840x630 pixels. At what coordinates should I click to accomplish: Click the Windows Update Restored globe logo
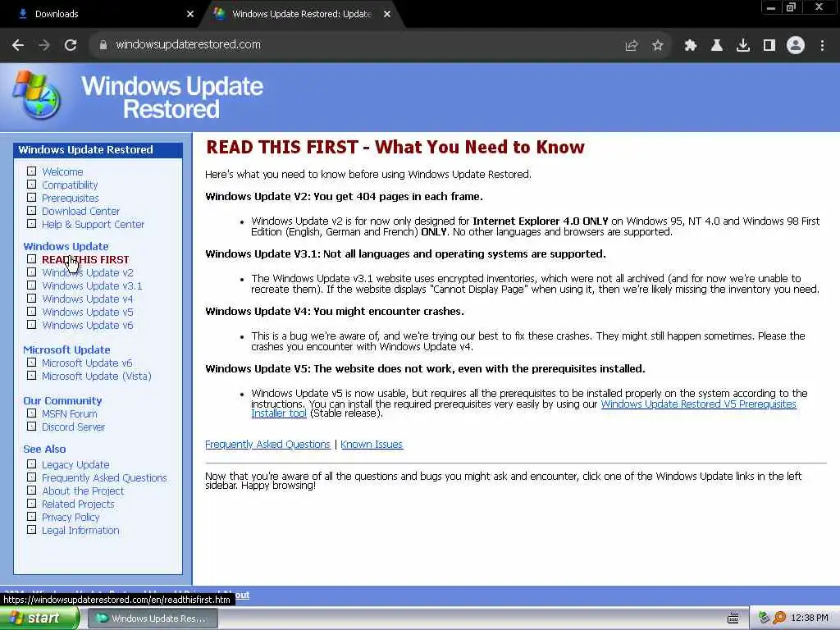tap(36, 94)
